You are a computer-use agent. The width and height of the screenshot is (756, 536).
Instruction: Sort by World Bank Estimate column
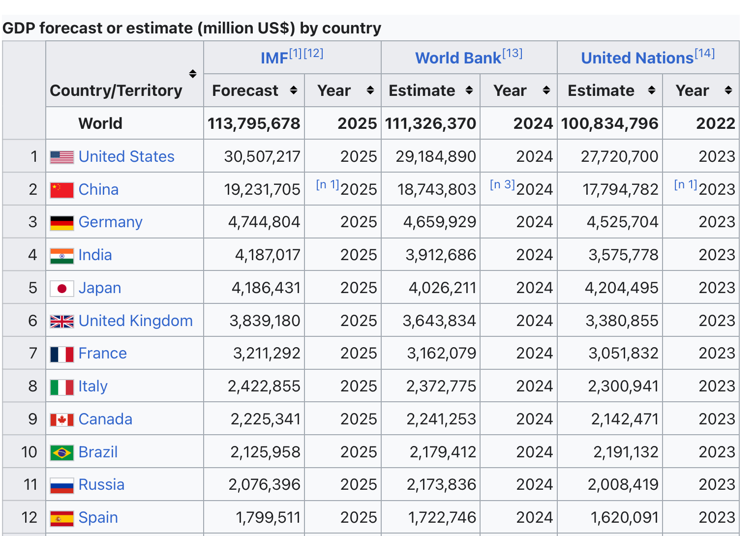(x=469, y=90)
